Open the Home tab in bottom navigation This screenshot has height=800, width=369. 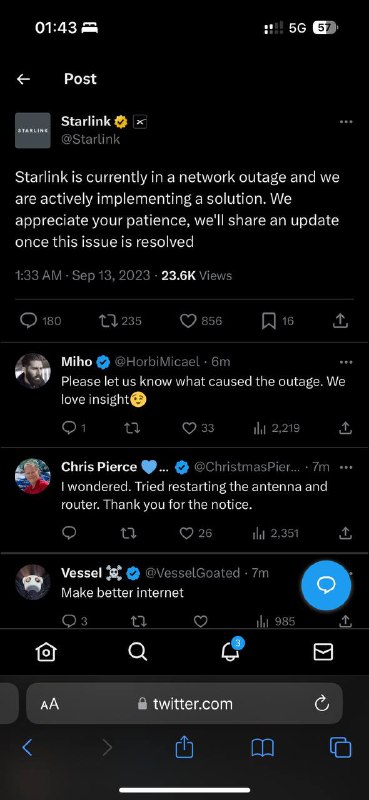coord(46,652)
